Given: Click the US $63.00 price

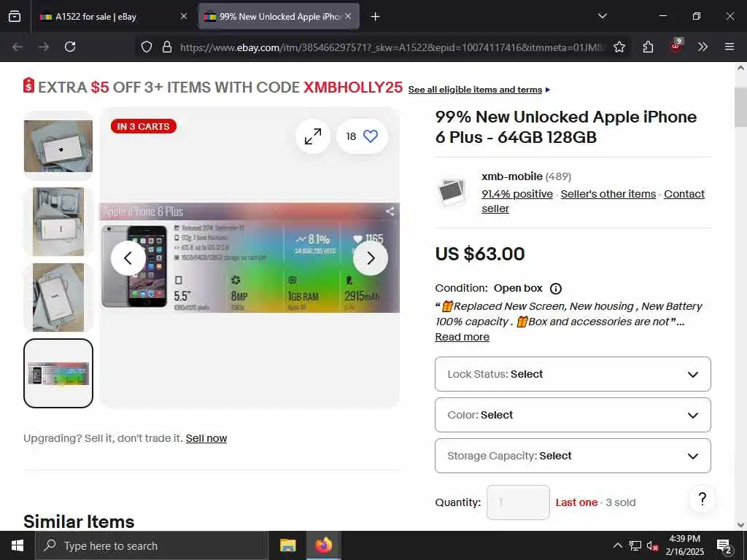Looking at the screenshot, I should 480,254.
